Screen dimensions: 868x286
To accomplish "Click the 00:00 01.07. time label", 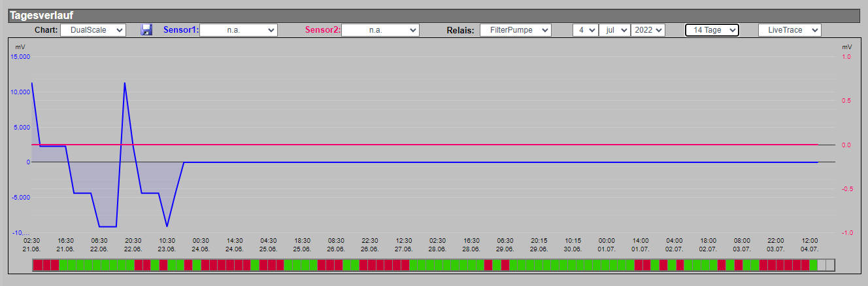I will [x=607, y=244].
